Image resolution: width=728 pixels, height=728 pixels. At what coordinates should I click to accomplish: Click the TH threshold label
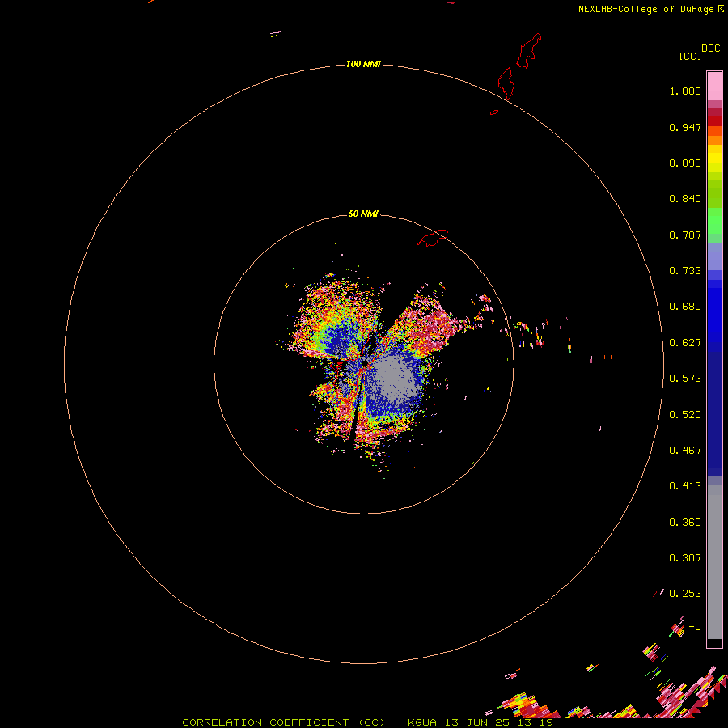(x=695, y=630)
